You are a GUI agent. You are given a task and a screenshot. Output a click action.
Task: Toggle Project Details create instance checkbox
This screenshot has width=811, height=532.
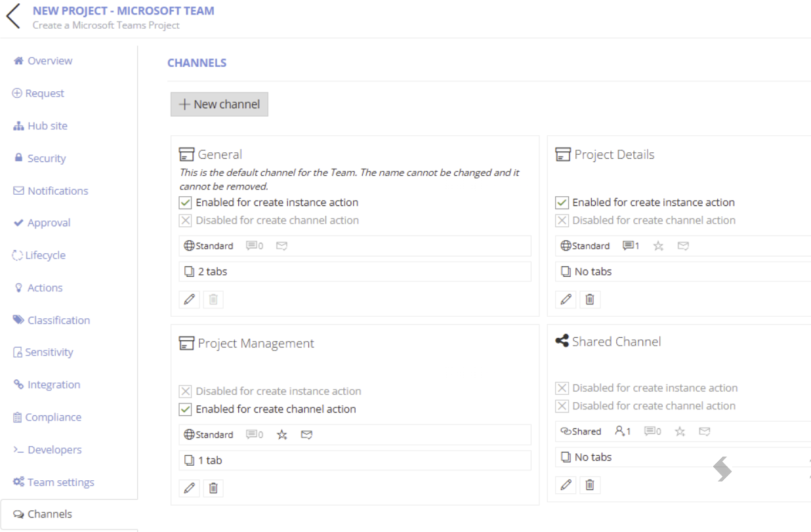[562, 203]
